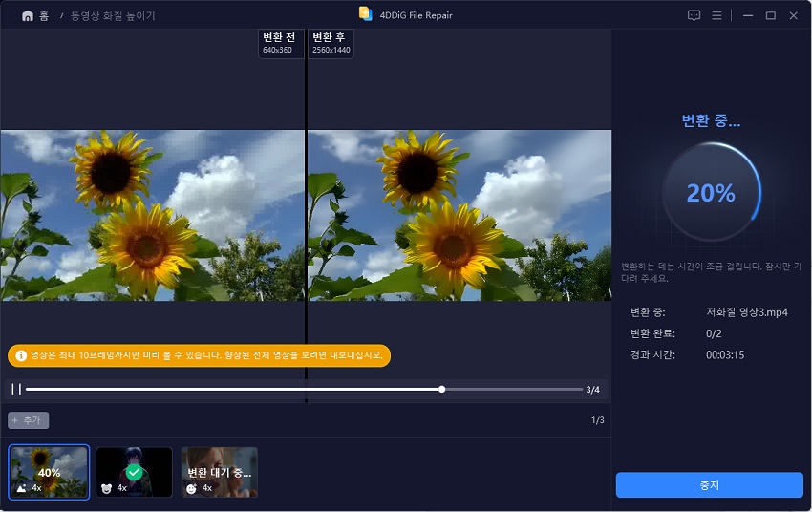Click the 4DDiG File Repair logo
The image size is (812, 512).
(365, 14)
